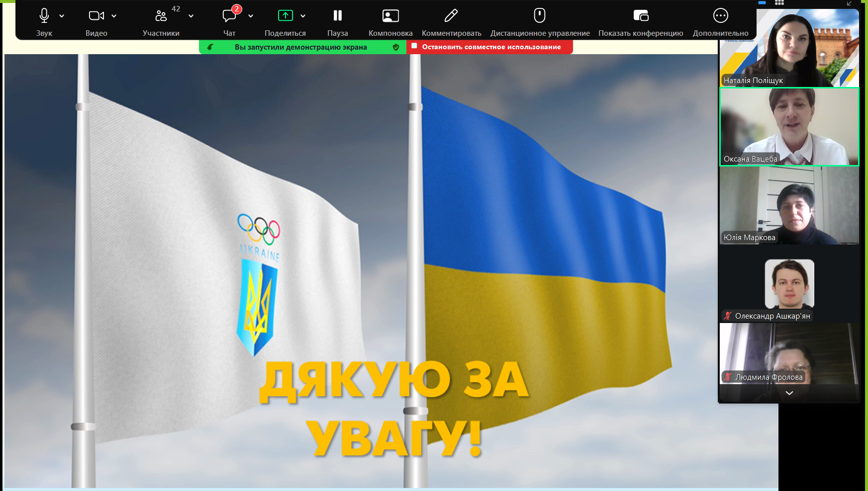This screenshot has width=868, height=491.
Task: Click the green Поделиться share icon
Action: click(x=285, y=16)
